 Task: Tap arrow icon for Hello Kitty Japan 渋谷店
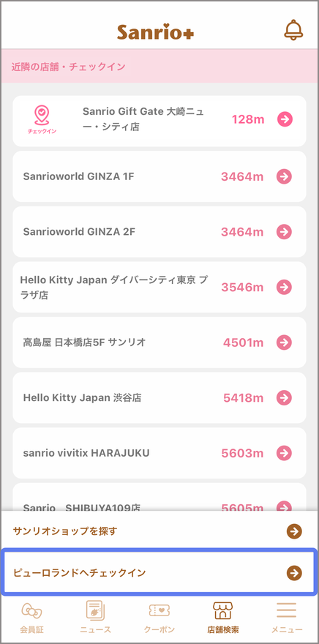pyautogui.click(x=284, y=397)
